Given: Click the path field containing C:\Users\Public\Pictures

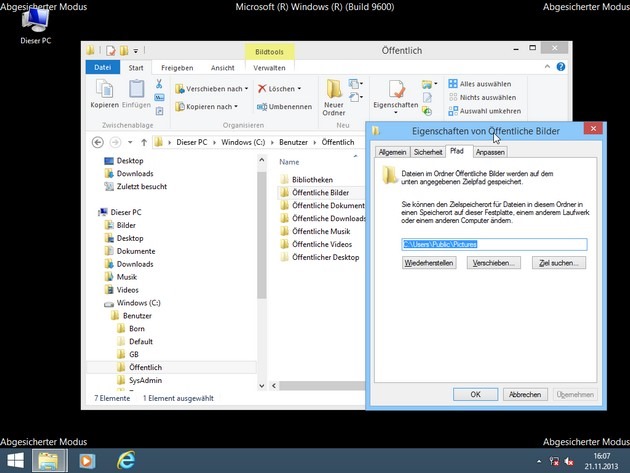Looking at the screenshot, I should coord(494,244).
